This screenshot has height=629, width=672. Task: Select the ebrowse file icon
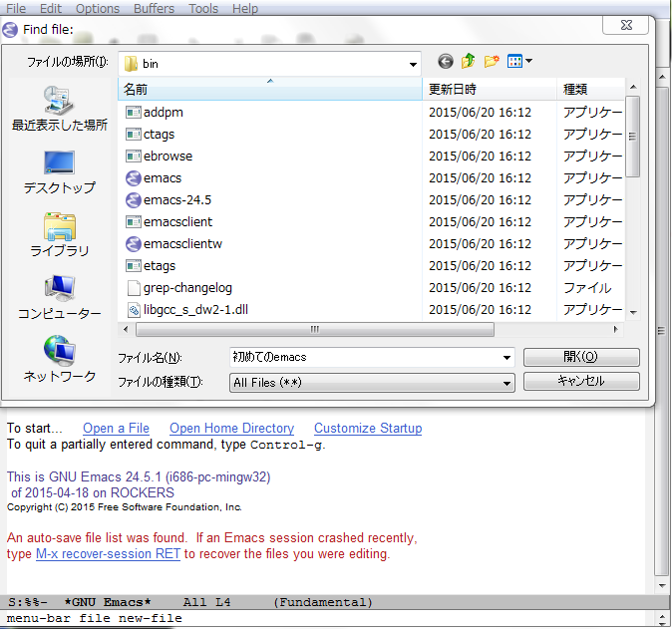(134, 156)
